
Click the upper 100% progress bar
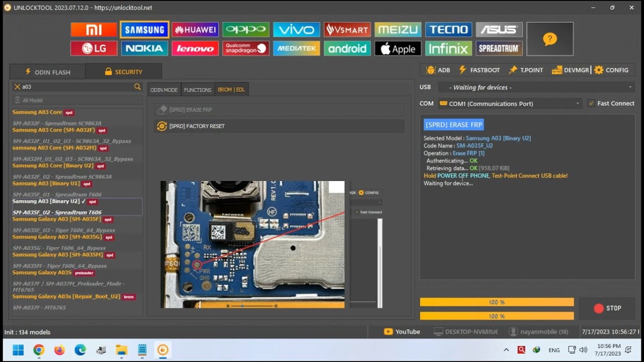497,302
